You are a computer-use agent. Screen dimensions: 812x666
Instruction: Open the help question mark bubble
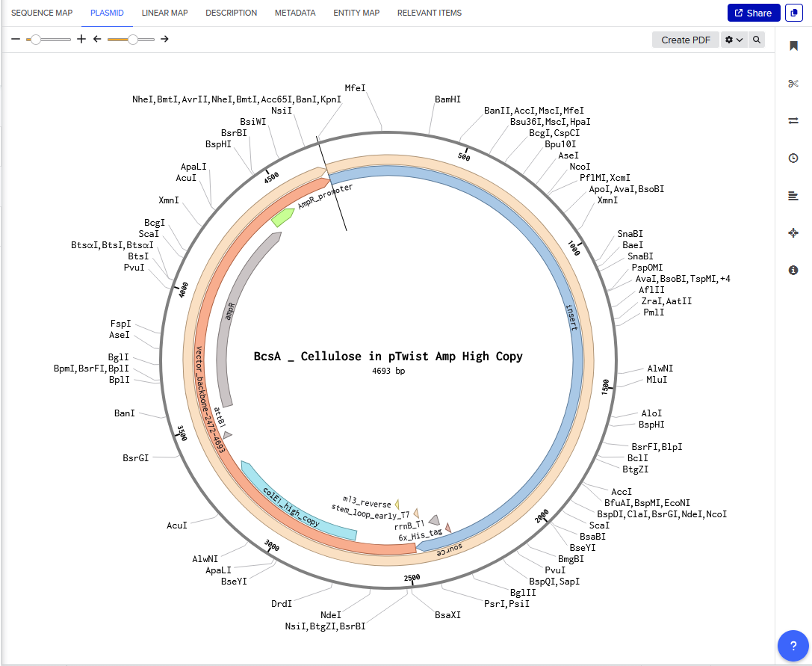[x=793, y=646]
